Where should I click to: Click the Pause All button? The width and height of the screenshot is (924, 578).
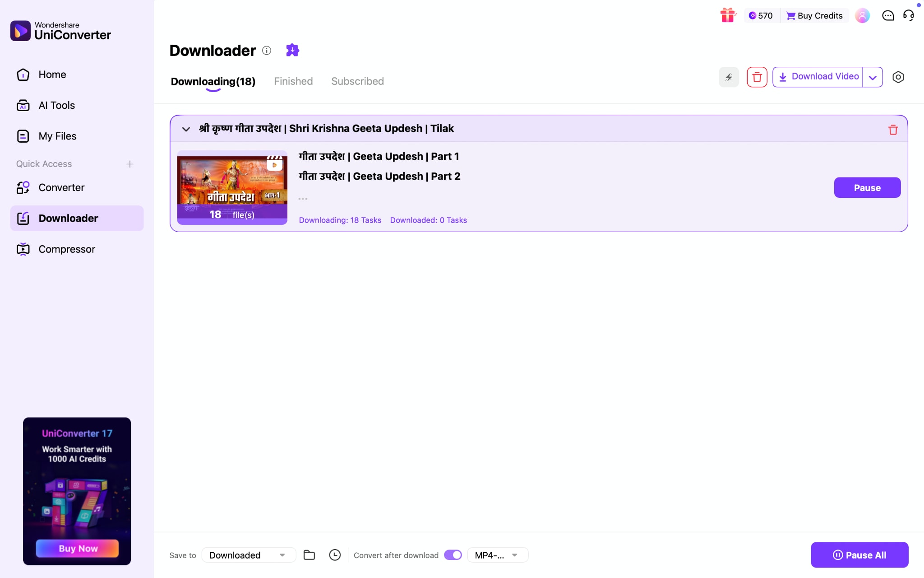click(x=859, y=555)
